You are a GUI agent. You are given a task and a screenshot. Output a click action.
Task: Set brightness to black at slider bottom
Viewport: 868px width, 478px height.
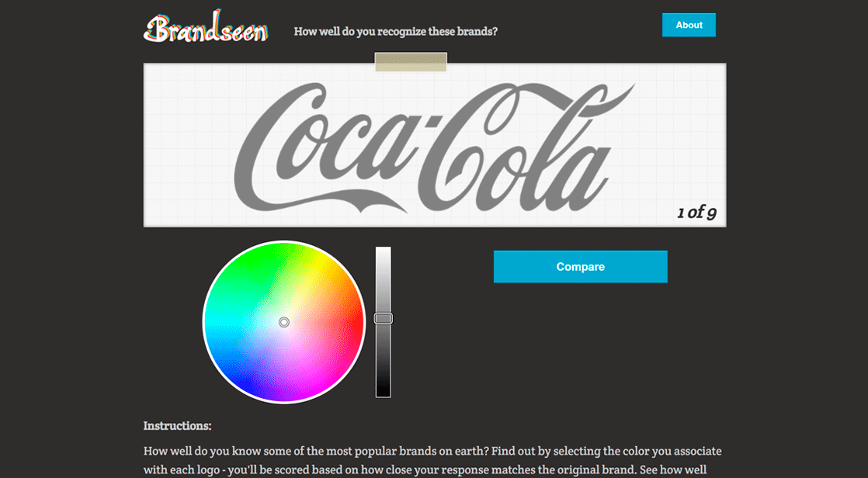[x=383, y=394]
